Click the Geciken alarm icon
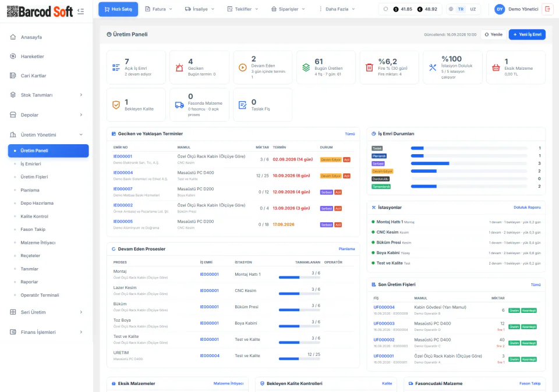The image size is (559, 392). point(179,67)
